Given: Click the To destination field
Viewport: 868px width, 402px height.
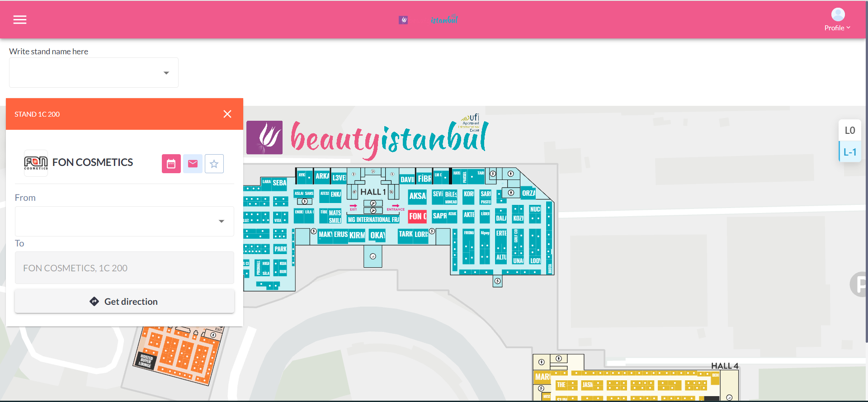Looking at the screenshot, I should pyautogui.click(x=124, y=268).
